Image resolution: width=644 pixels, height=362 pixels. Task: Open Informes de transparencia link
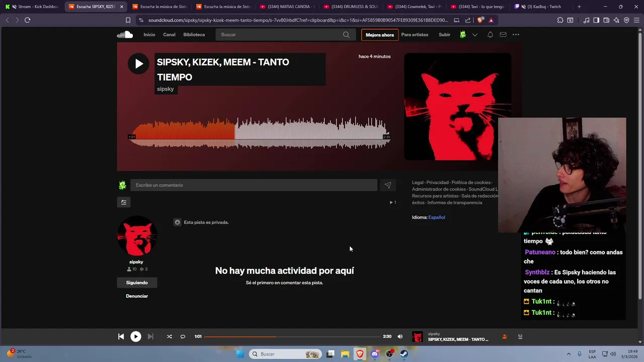[x=454, y=203]
